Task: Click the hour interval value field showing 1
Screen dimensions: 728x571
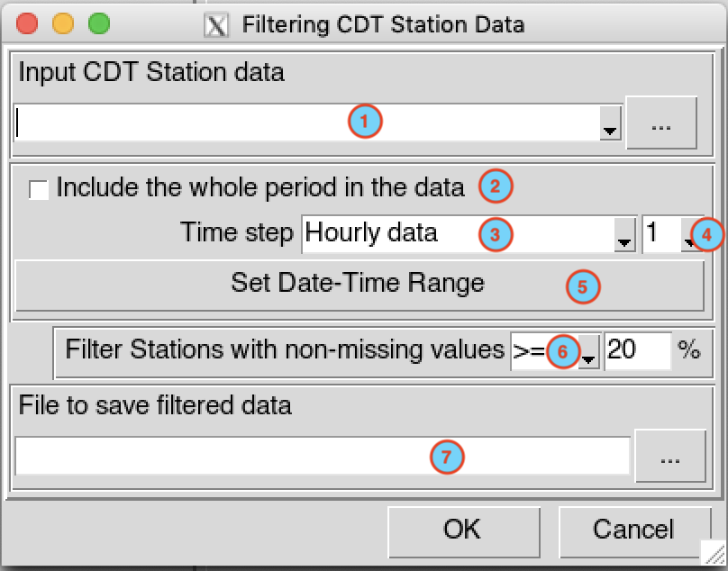Action: (661, 234)
